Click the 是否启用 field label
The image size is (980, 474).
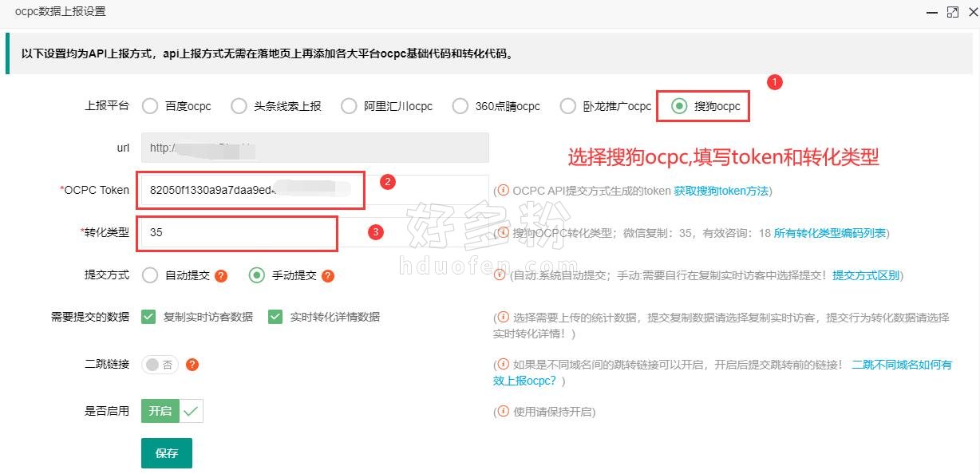pyautogui.click(x=107, y=412)
